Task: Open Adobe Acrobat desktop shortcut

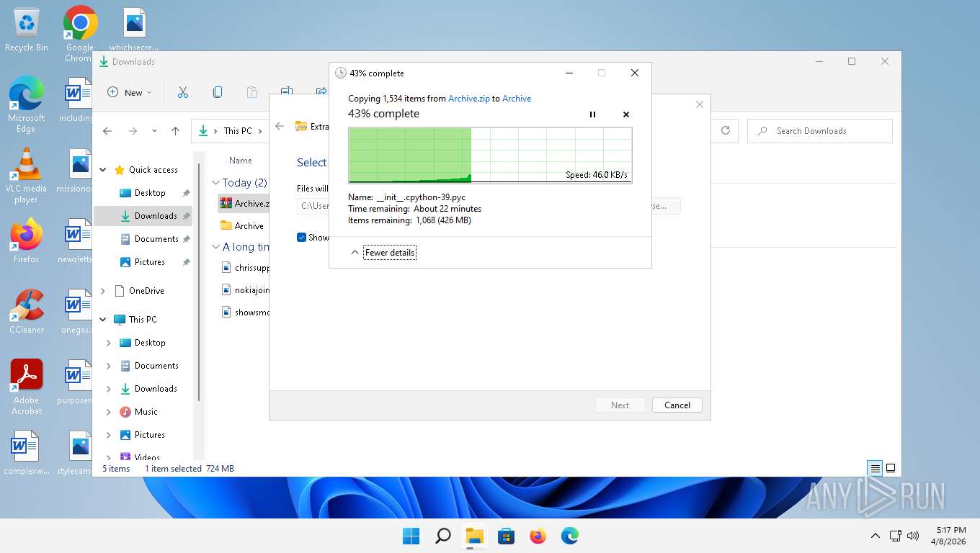Action: coord(27,387)
